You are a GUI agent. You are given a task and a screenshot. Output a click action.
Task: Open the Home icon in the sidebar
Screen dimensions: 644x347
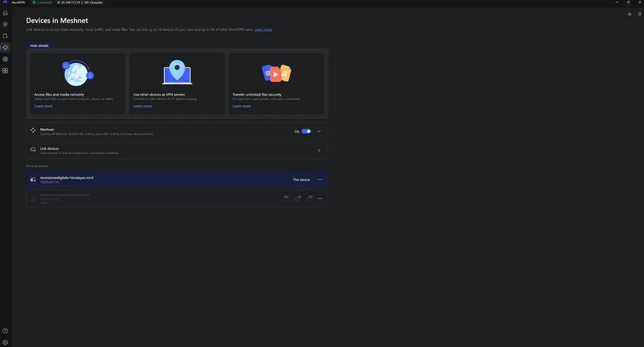coord(5,13)
